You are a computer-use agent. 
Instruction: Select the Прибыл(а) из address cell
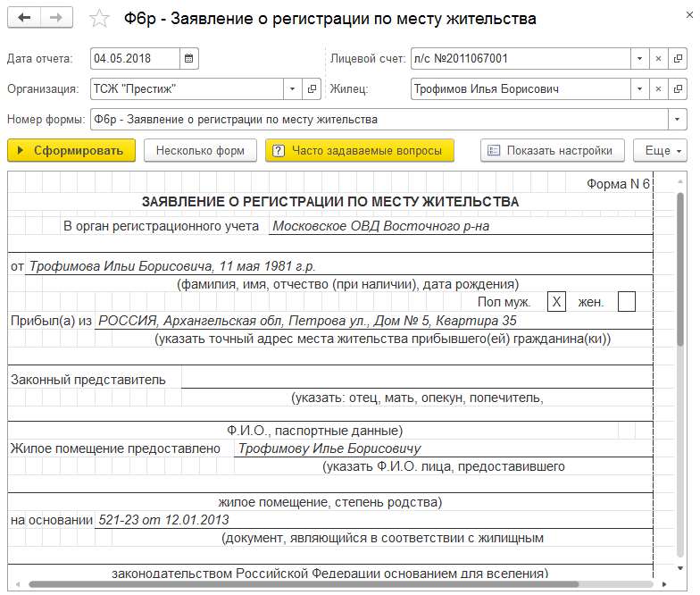point(373,321)
